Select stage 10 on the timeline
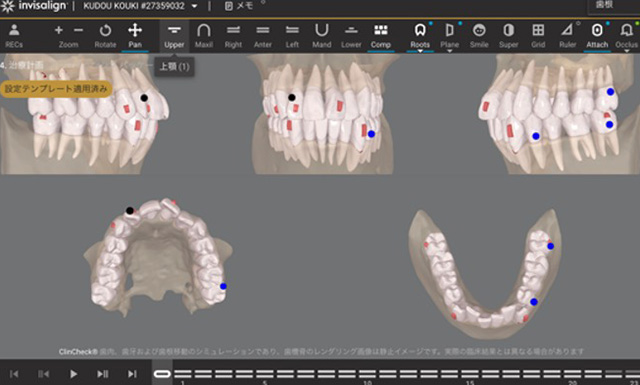 click(367, 374)
